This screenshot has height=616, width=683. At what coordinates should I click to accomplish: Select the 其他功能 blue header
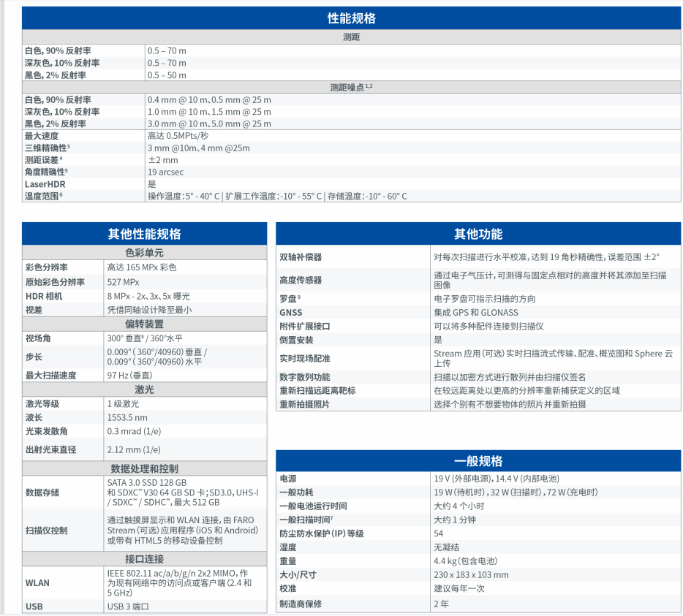click(x=478, y=234)
